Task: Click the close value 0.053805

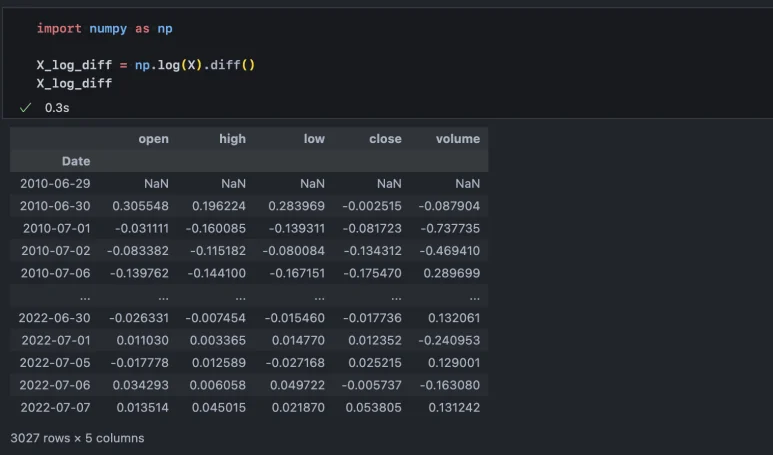Action: 373,408
